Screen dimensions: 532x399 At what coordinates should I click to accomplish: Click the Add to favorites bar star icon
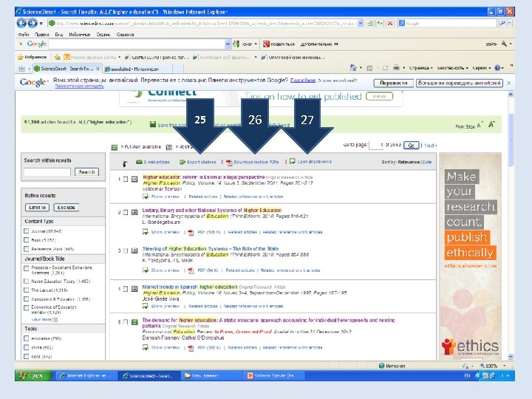pos(57,57)
